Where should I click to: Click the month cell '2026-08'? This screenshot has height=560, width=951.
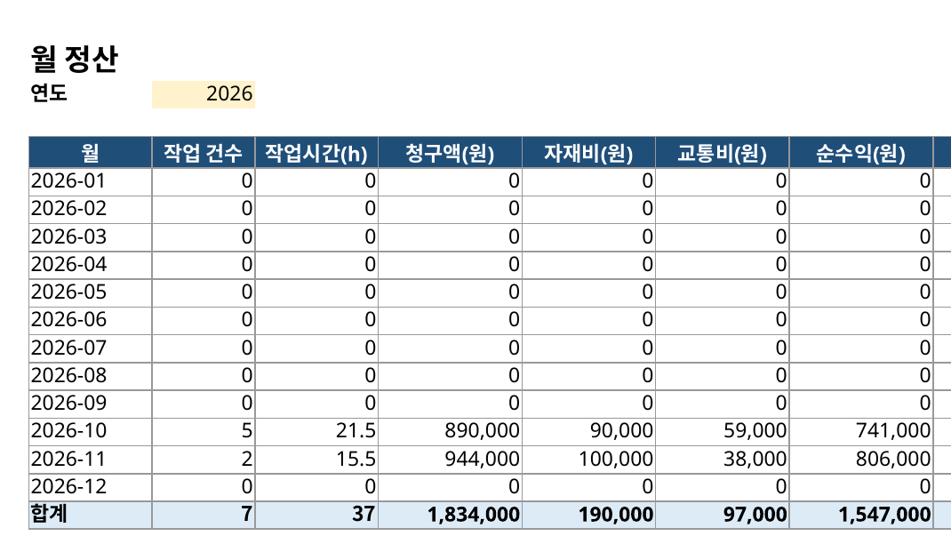click(91, 376)
